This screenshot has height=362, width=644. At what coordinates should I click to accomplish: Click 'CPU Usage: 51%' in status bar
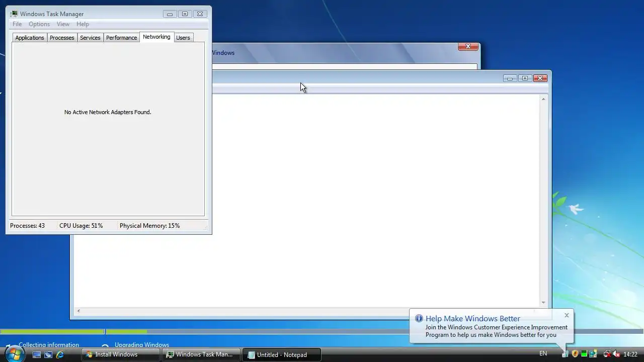pyautogui.click(x=81, y=226)
